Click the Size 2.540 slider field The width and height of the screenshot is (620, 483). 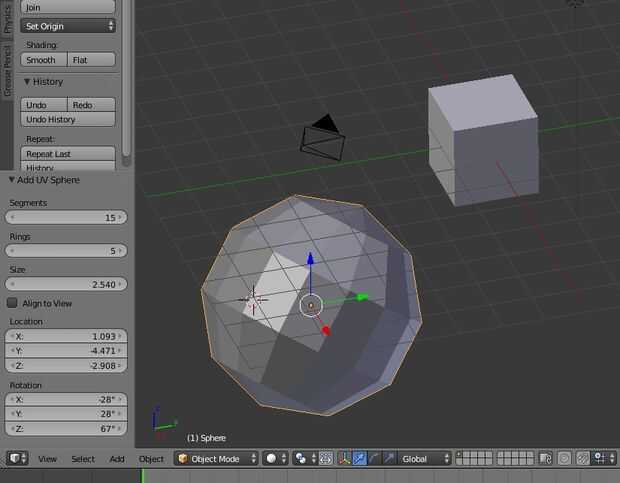[66, 284]
